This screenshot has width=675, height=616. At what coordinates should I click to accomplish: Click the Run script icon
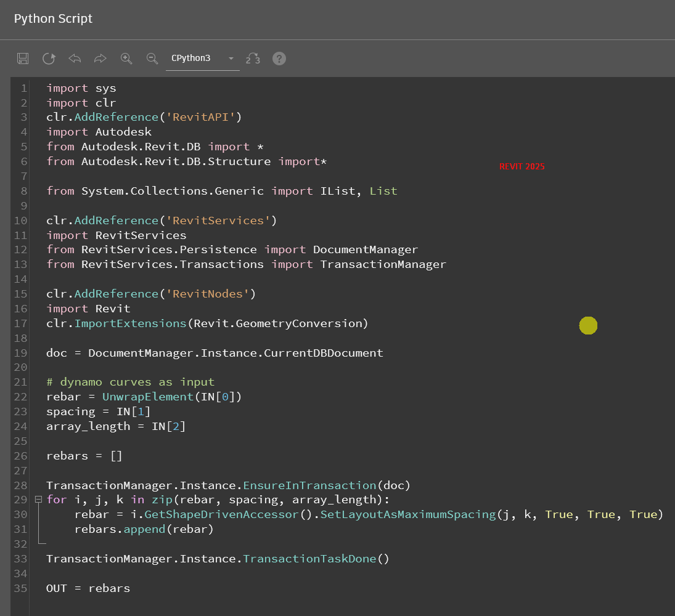pos(49,59)
